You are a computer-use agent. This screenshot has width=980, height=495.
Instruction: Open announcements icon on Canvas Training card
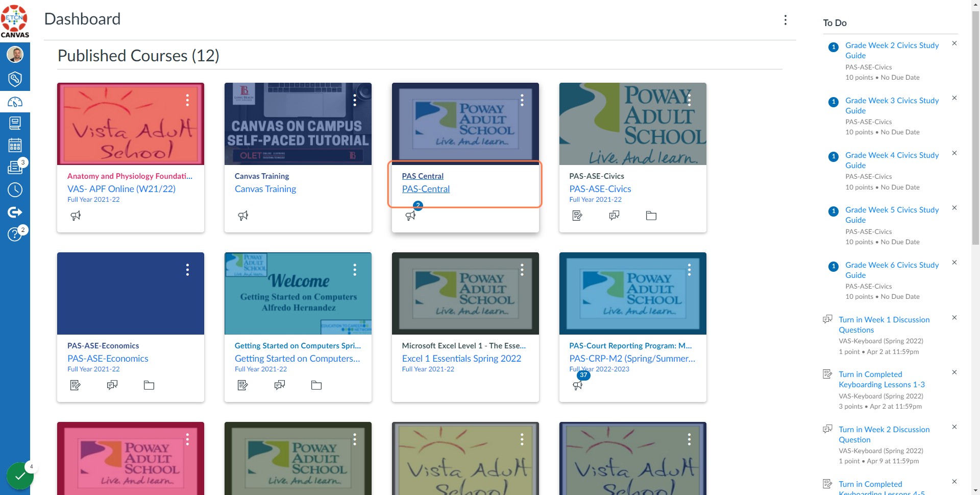pyautogui.click(x=243, y=216)
